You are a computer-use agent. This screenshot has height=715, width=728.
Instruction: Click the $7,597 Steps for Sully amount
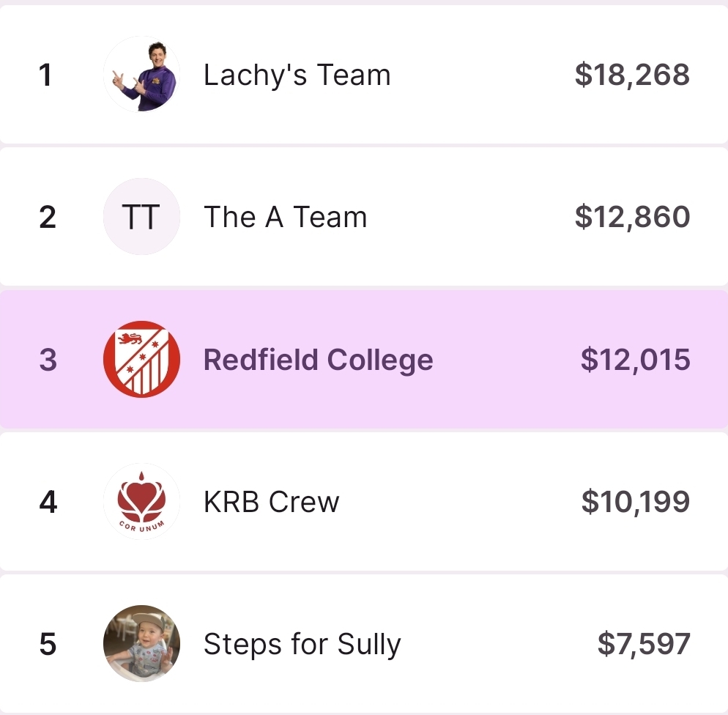point(643,645)
